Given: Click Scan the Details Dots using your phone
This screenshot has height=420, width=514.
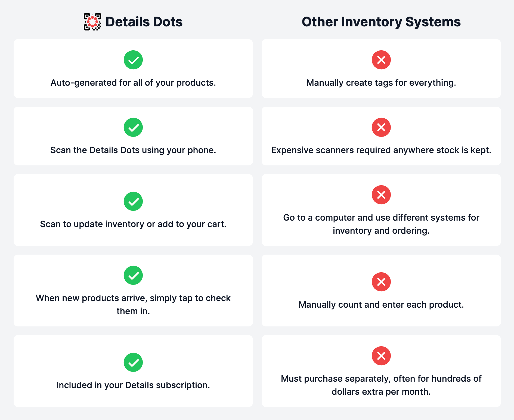Looking at the screenshot, I should tap(133, 150).
